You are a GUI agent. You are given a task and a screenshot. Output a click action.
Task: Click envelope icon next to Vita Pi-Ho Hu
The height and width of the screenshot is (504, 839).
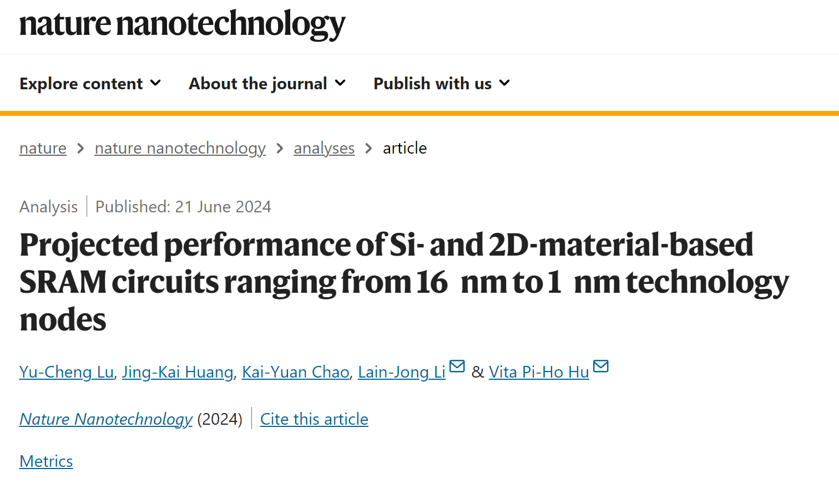click(601, 366)
